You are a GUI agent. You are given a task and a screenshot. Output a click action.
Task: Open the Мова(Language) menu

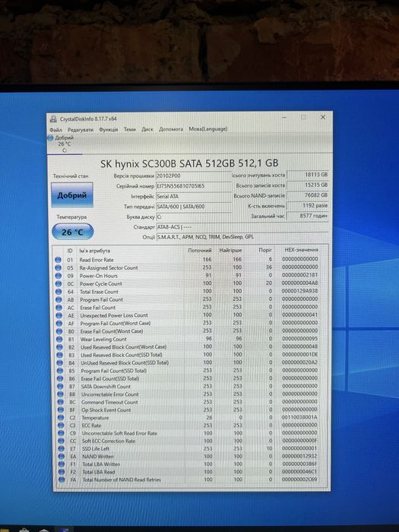tap(208, 129)
